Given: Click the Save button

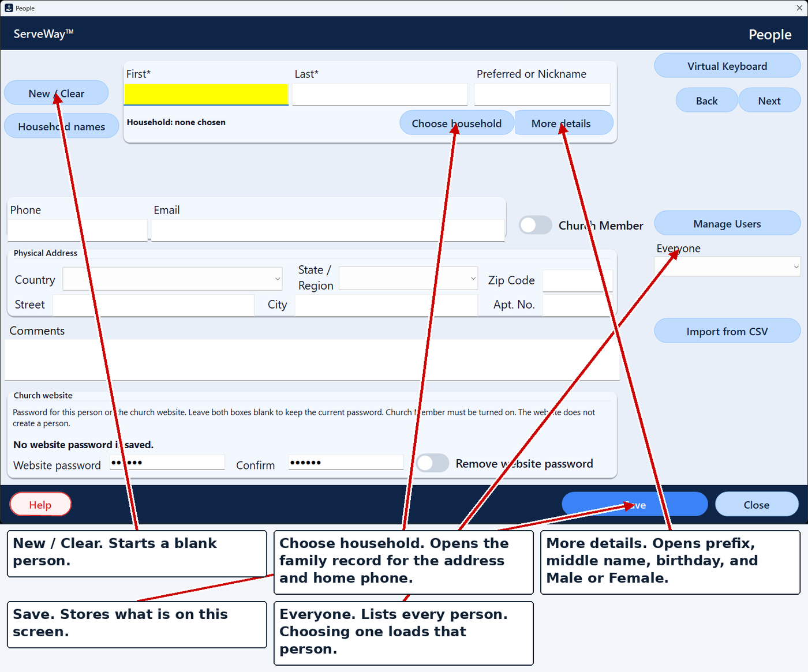Looking at the screenshot, I should [x=635, y=505].
